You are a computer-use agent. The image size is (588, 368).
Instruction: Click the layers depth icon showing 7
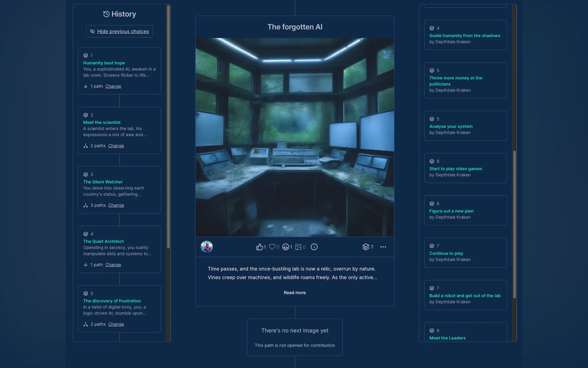(366, 247)
